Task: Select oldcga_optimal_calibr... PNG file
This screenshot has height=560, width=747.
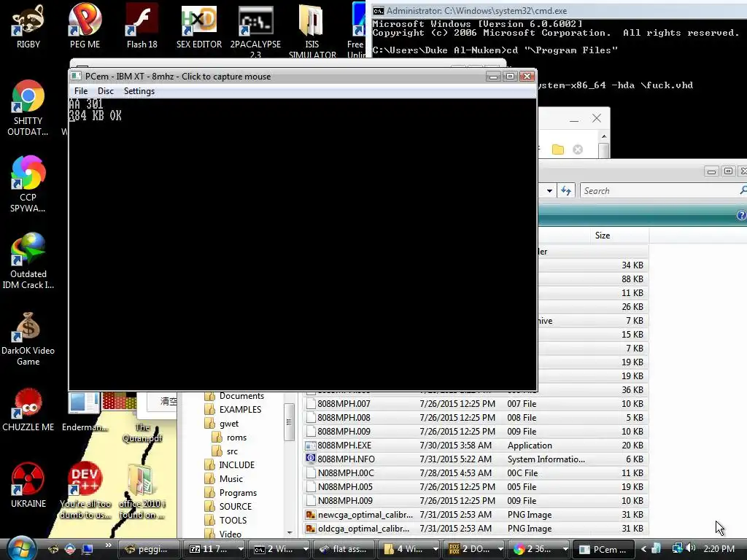Action: [475, 529]
